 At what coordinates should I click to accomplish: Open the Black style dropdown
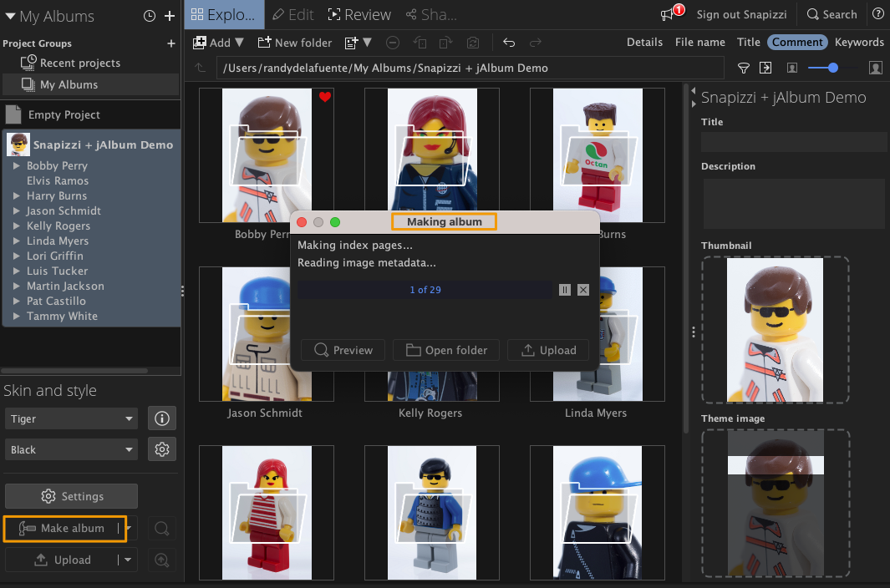(71, 449)
